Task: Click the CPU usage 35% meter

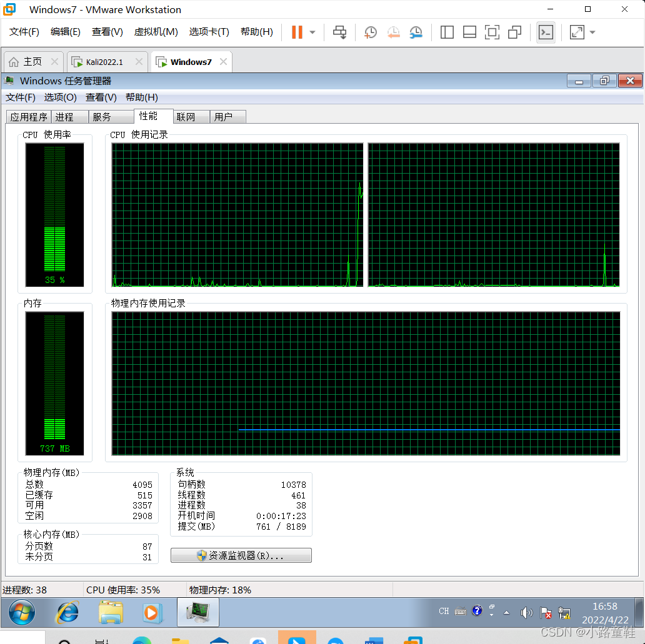Action: [55, 215]
